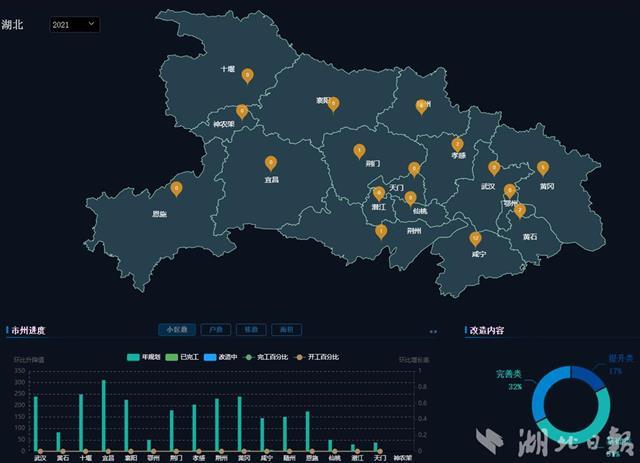Toggle the 已完工 legend series
The image size is (640, 463).
[186, 357]
